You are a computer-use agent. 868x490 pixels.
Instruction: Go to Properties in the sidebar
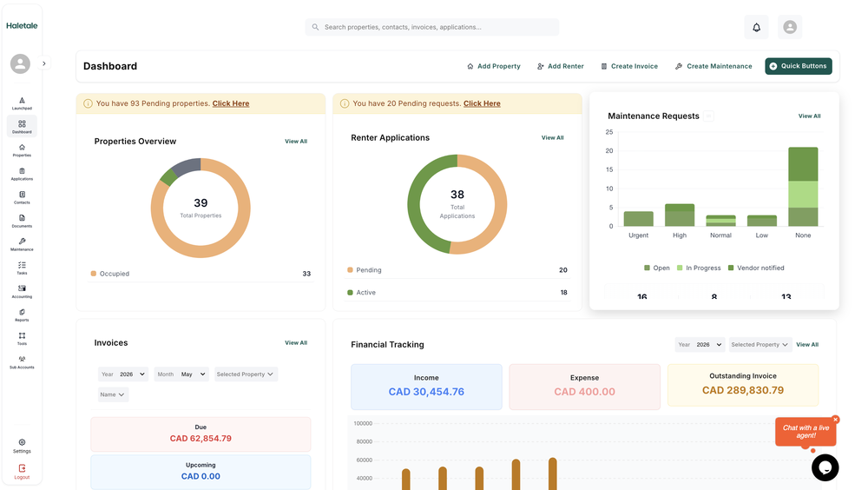point(22,150)
